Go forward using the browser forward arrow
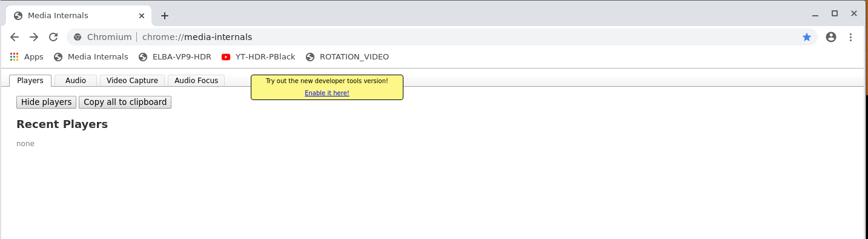 pyautogui.click(x=34, y=37)
